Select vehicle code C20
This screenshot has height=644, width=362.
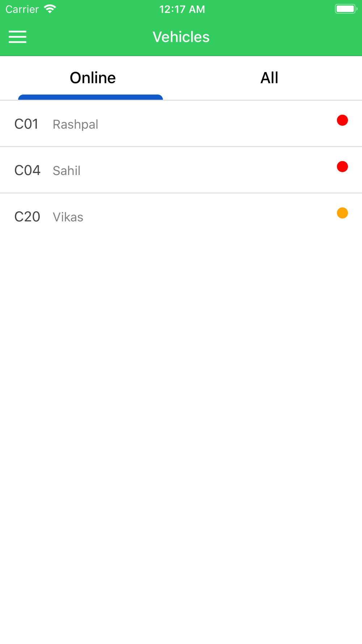click(x=27, y=217)
